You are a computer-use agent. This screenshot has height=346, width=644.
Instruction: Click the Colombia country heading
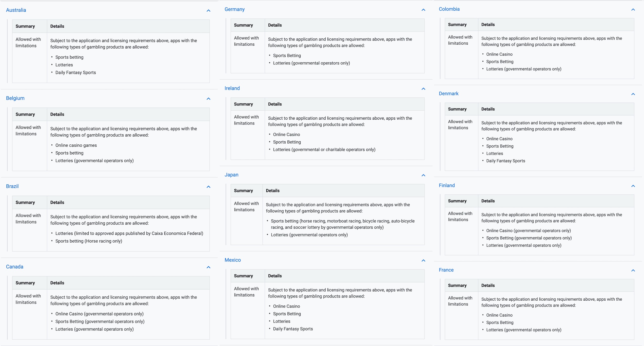click(x=449, y=9)
